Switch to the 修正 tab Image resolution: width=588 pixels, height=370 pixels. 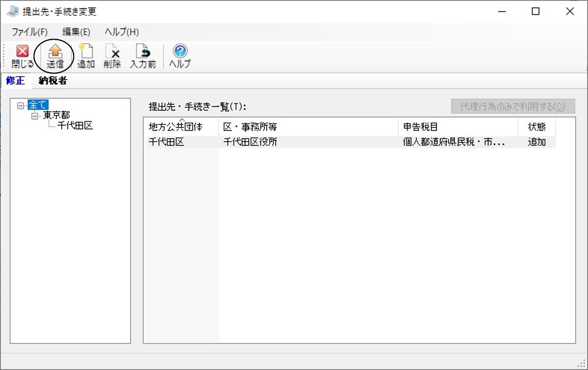pyautogui.click(x=15, y=81)
